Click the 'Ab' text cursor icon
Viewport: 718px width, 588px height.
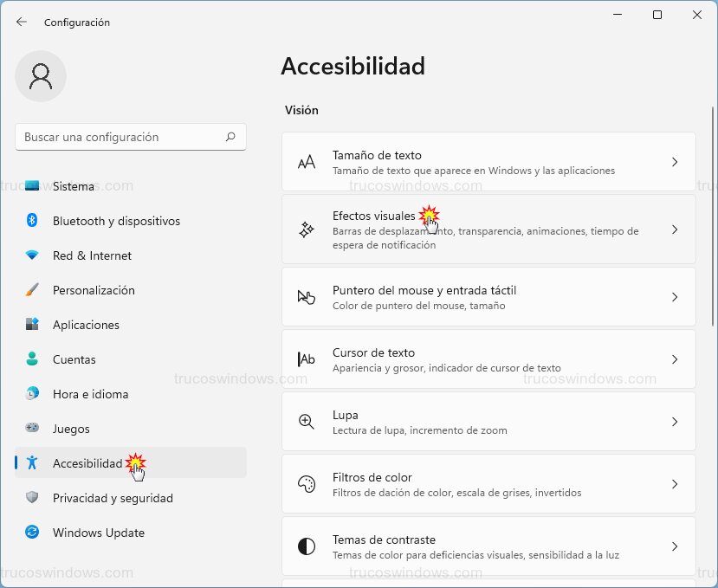[306, 359]
